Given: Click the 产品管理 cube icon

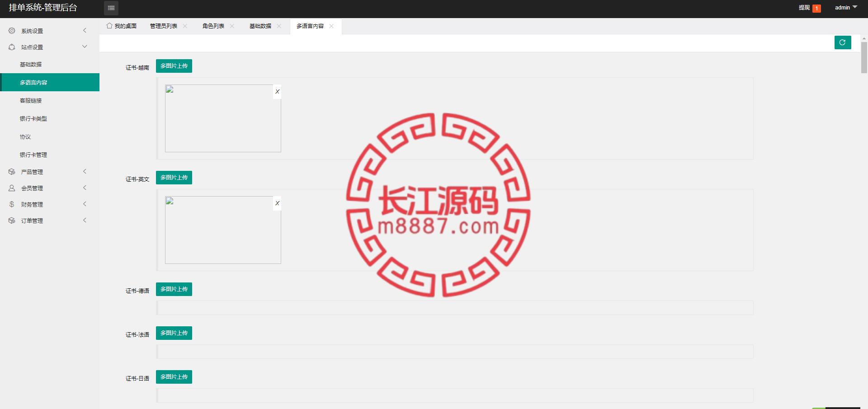Looking at the screenshot, I should click(x=12, y=172).
